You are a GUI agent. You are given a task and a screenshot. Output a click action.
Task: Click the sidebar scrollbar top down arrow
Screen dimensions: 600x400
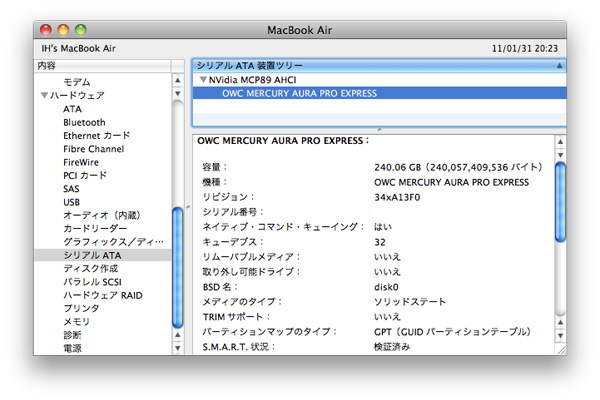[178, 93]
